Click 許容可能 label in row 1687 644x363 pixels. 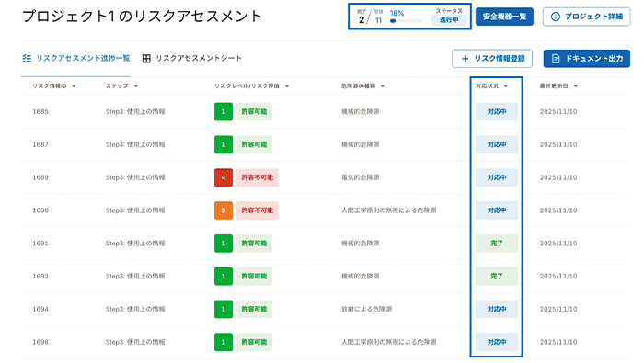(254, 144)
